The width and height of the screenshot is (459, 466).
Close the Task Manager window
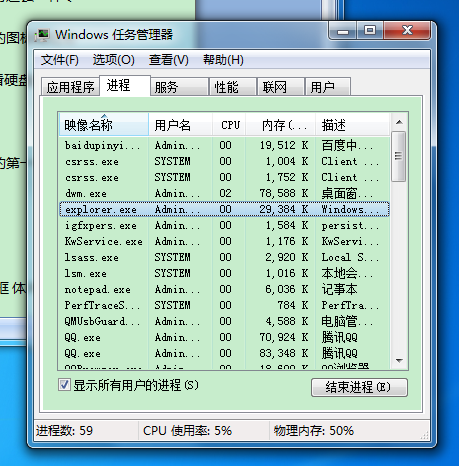(x=407, y=31)
